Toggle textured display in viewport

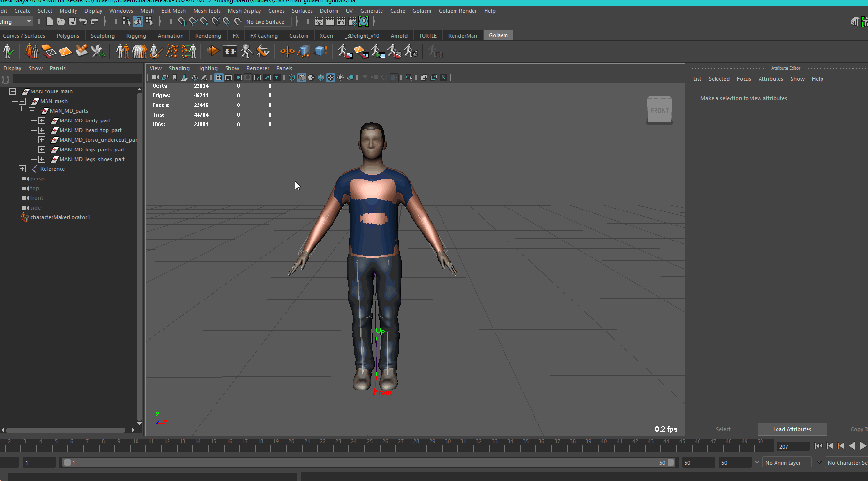tap(331, 77)
